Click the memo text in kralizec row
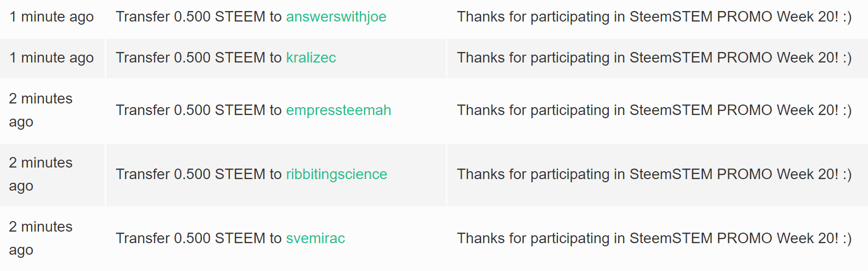This screenshot has width=868, height=271. point(654,58)
